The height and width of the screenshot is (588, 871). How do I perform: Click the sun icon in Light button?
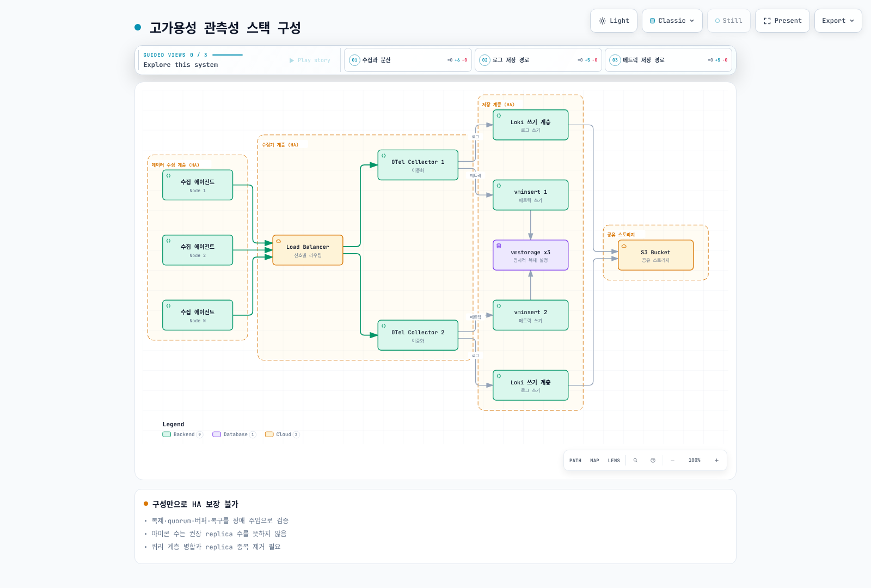[x=602, y=21]
